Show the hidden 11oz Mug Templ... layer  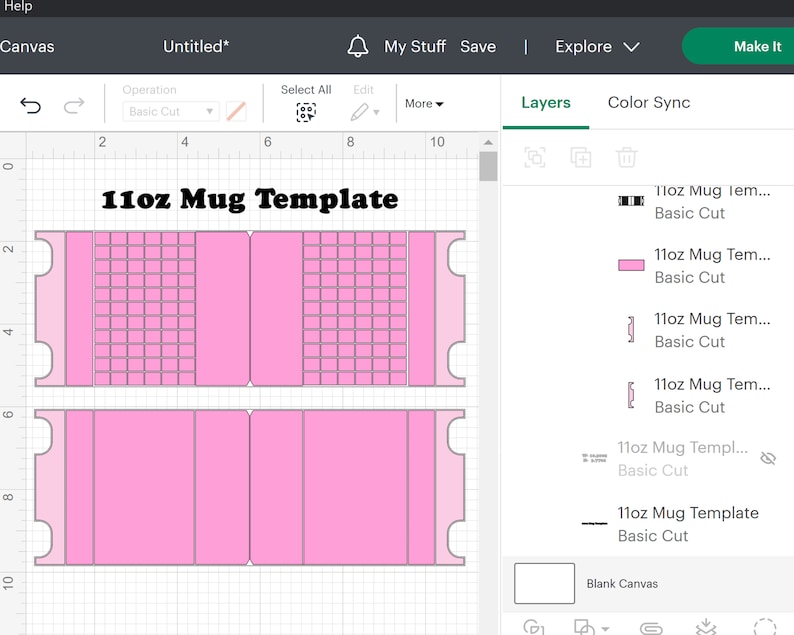coord(768,459)
